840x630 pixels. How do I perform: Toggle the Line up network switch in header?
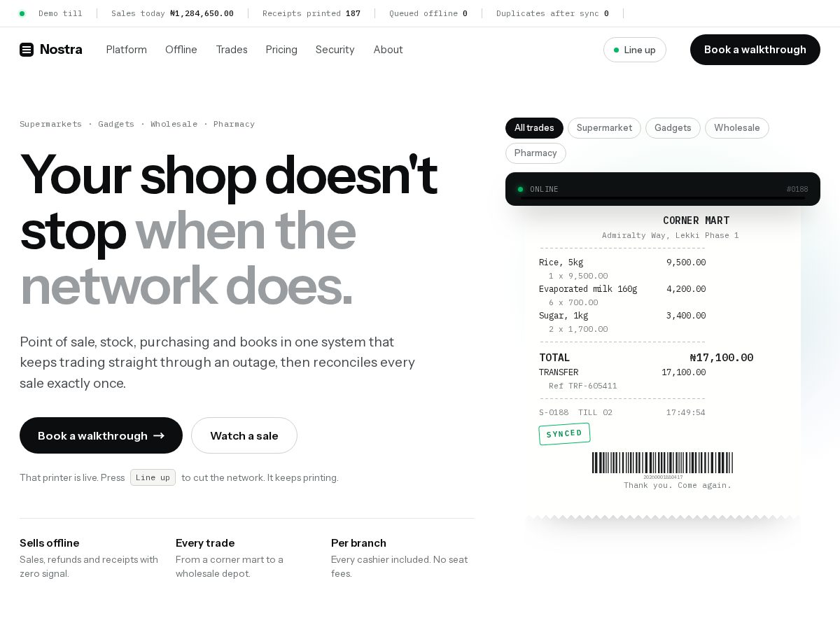tap(635, 50)
